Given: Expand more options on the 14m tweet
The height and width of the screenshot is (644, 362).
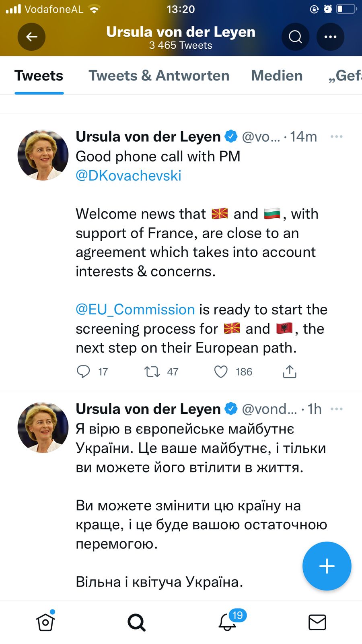Looking at the screenshot, I should pyautogui.click(x=336, y=137).
